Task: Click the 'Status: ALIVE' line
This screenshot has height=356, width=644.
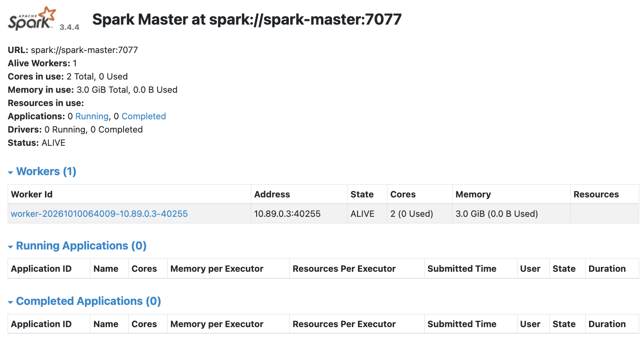Action: pos(36,143)
